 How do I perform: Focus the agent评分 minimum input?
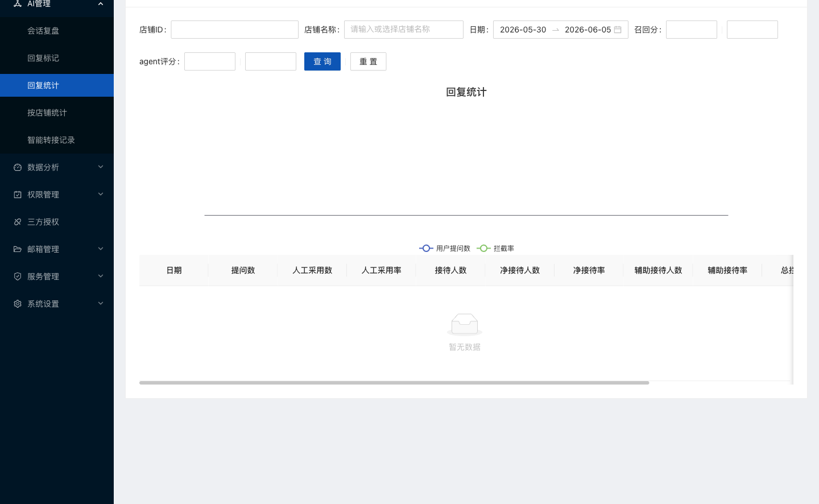click(210, 61)
